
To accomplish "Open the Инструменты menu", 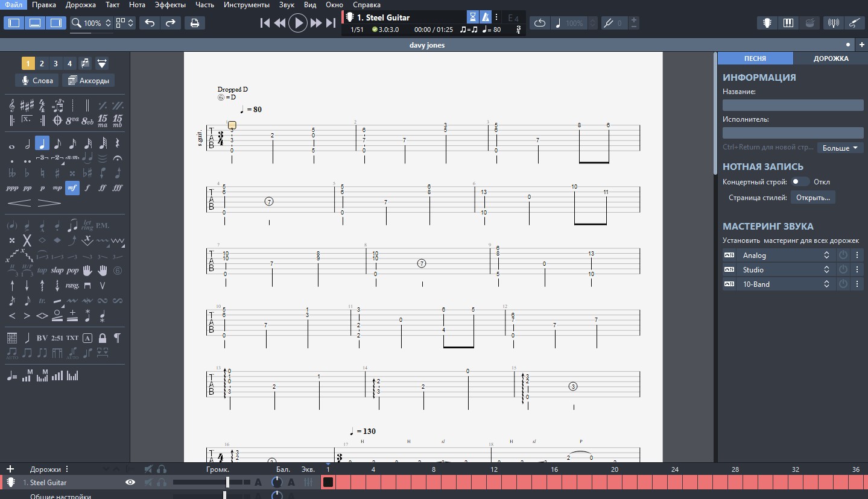I will 246,5.
